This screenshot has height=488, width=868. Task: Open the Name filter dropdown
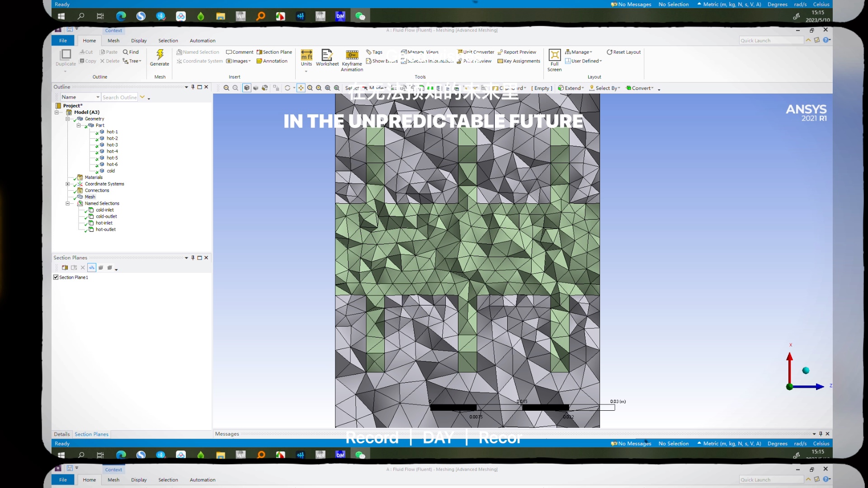point(98,97)
